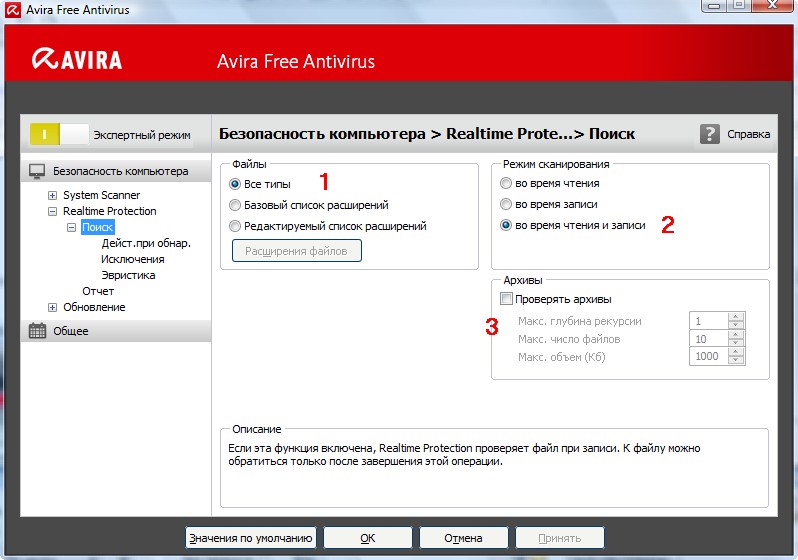Expand the Обновление tree node

(52, 307)
